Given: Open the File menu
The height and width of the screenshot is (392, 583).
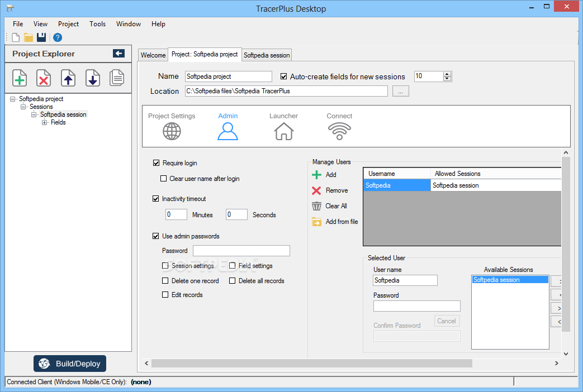Looking at the screenshot, I should coord(18,24).
